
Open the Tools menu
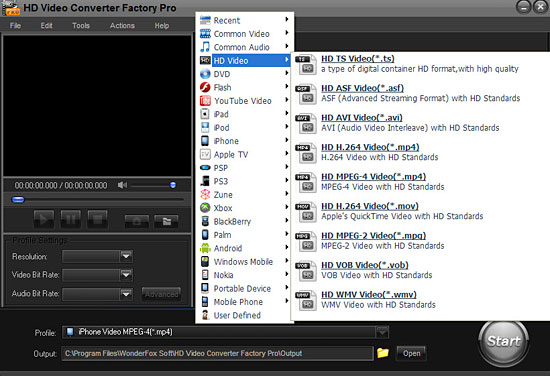(x=81, y=26)
